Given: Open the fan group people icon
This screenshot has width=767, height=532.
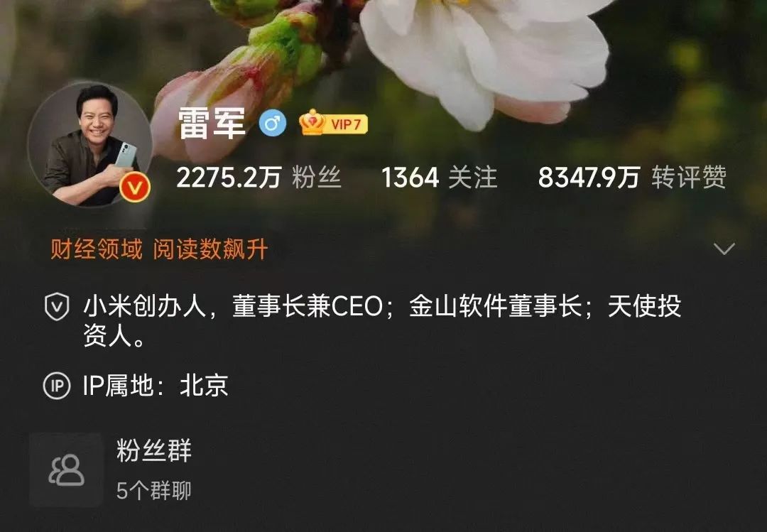Looking at the screenshot, I should coord(67,469).
